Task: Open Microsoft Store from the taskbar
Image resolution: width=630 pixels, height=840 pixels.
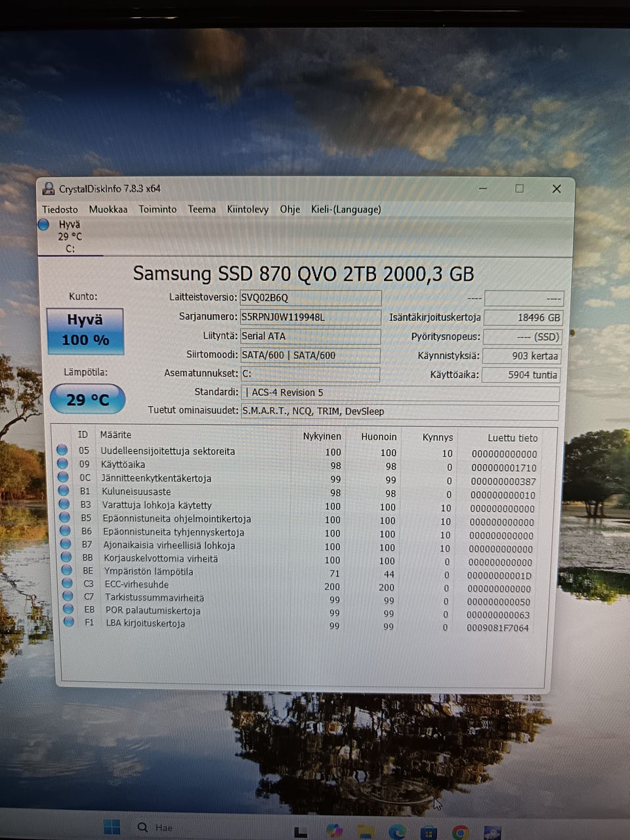Action: (x=429, y=832)
